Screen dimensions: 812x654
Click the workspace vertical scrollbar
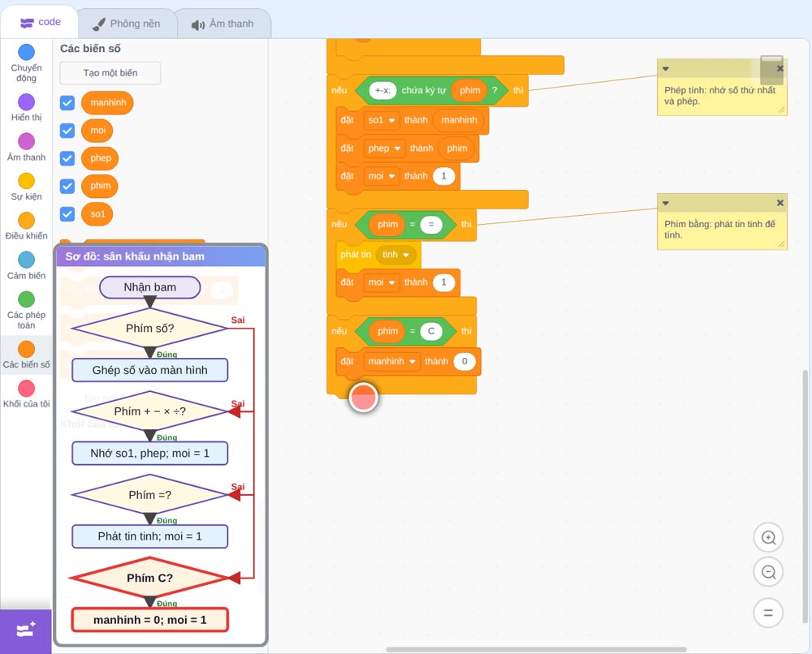[805, 497]
